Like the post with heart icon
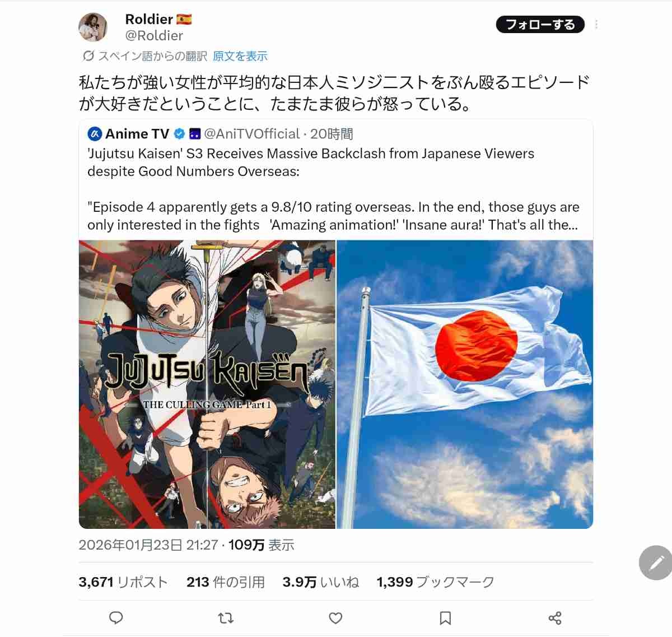 tap(335, 618)
